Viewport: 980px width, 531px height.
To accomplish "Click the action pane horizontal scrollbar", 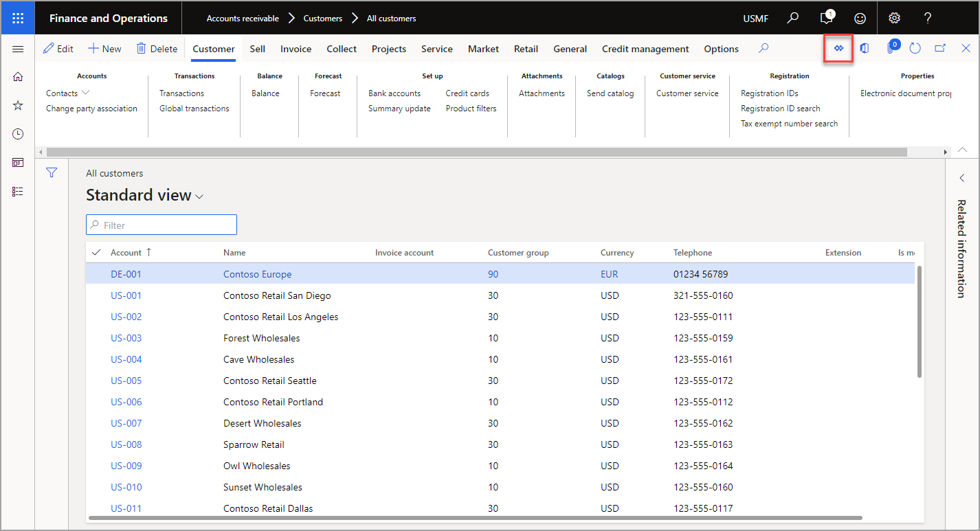I will (476, 152).
